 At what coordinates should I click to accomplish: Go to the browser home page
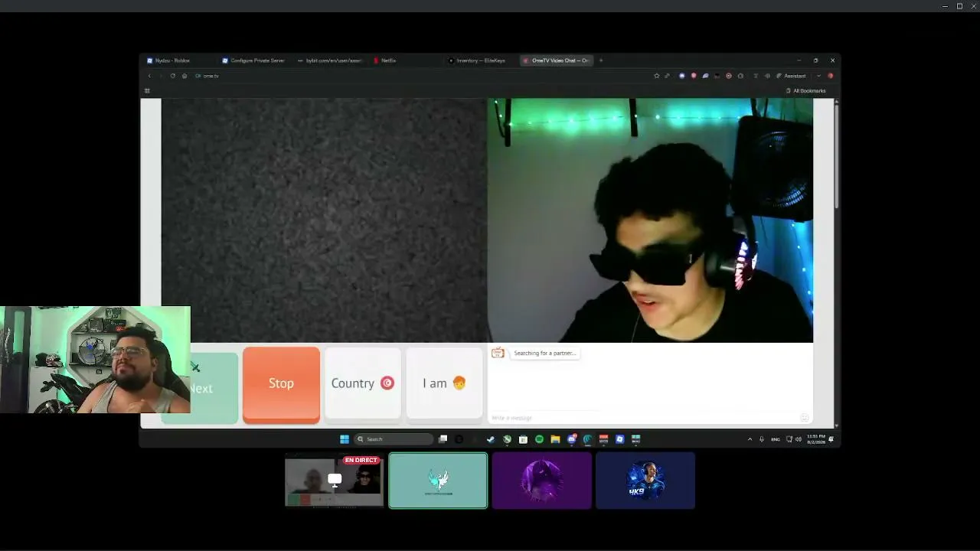point(185,76)
